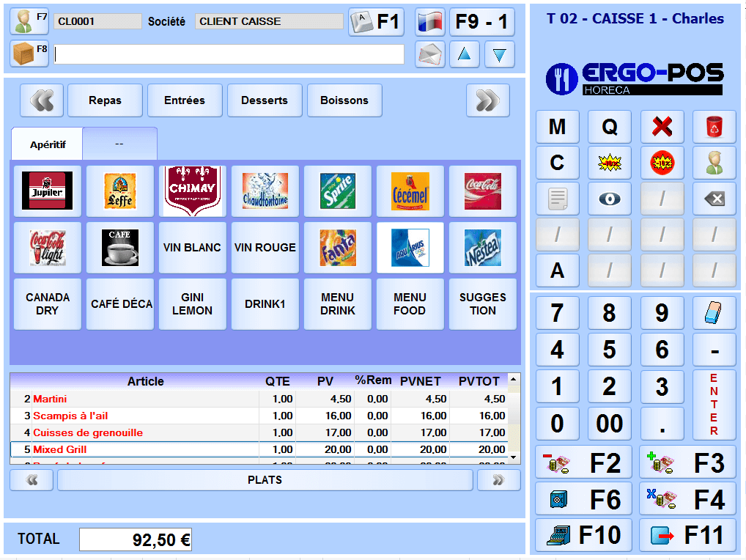Image resolution: width=746 pixels, height=560 pixels.
Task: Click the 00 number key
Action: tap(610, 424)
